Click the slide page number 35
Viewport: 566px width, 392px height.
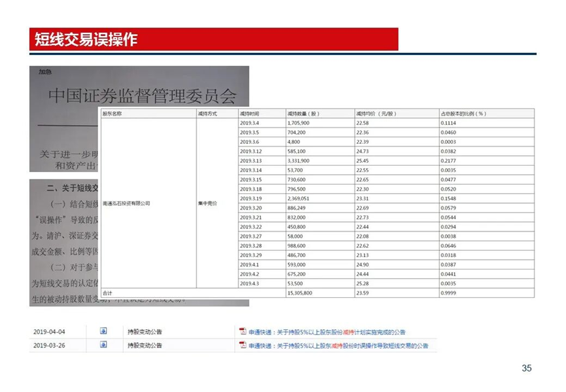pos(527,368)
